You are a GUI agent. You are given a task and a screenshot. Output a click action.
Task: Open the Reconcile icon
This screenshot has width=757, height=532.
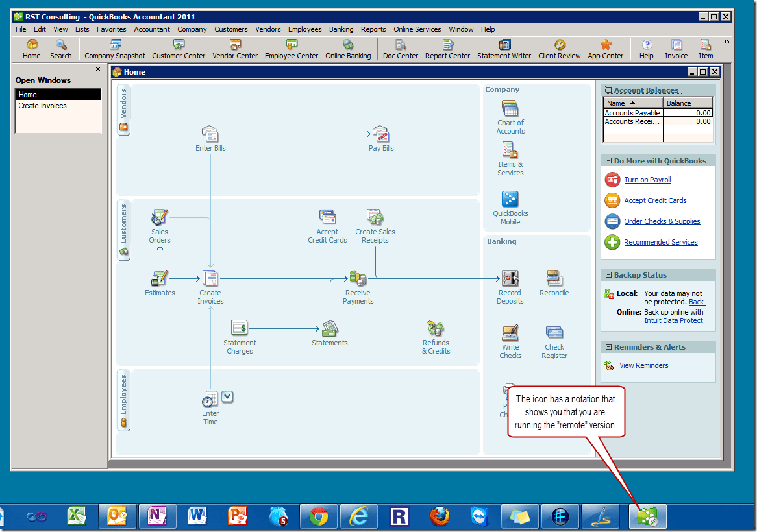click(554, 278)
